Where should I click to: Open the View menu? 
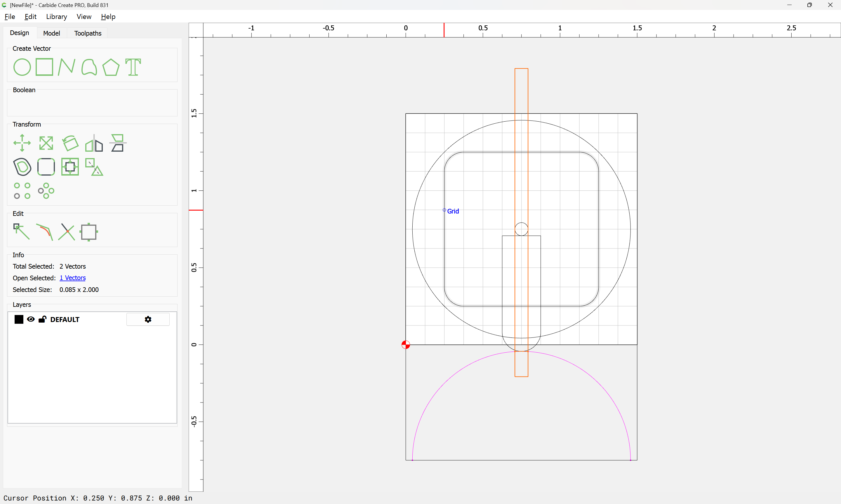(84, 17)
